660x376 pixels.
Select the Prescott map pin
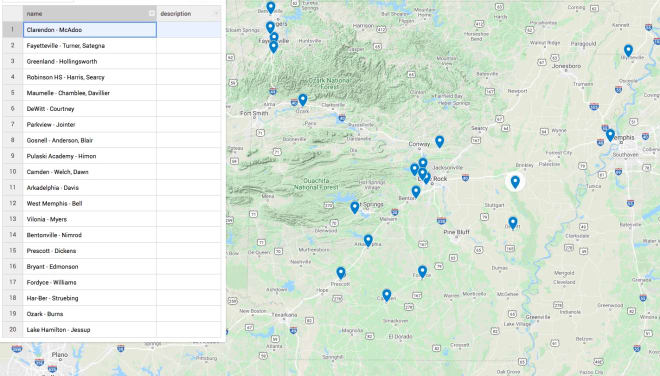(x=341, y=273)
